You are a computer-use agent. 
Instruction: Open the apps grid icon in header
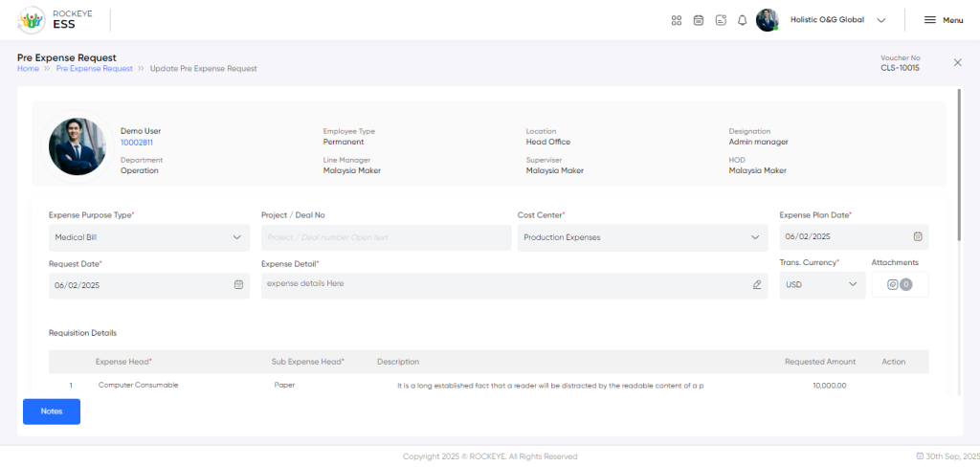coord(677,20)
